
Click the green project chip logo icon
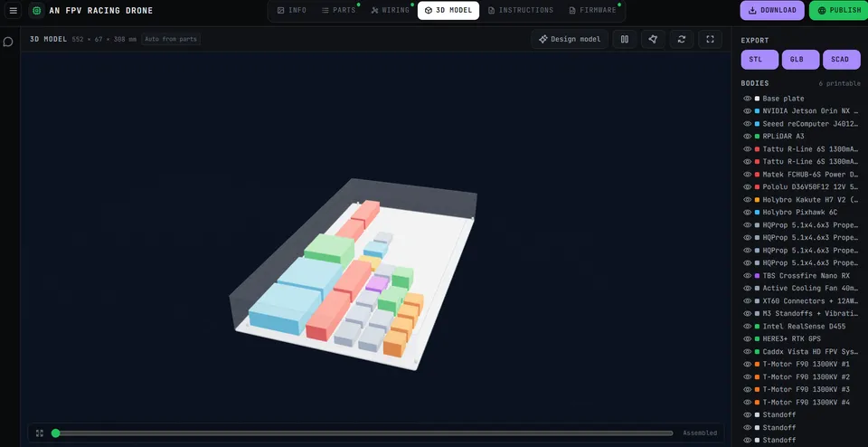36,11
